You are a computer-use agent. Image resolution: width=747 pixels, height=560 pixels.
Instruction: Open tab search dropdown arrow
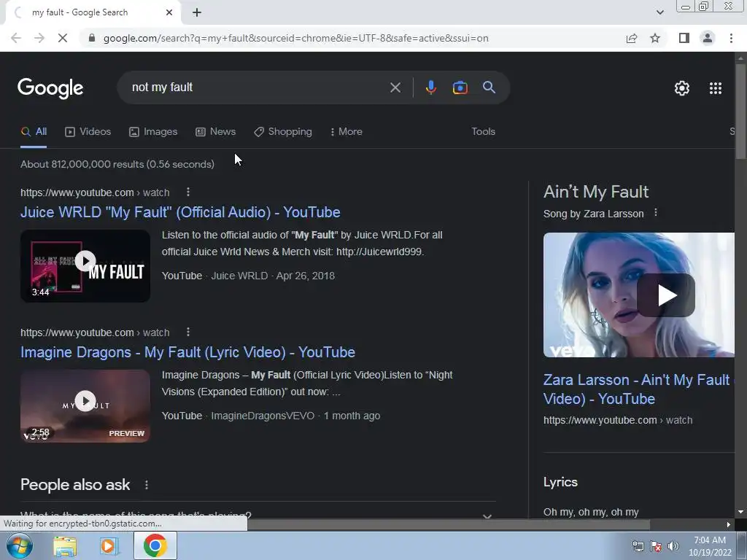coord(659,12)
